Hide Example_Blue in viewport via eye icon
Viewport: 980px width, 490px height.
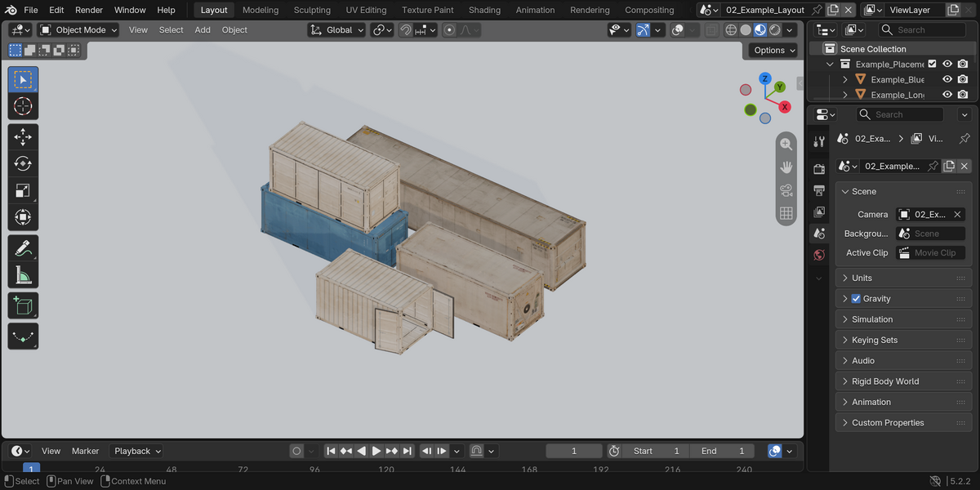[947, 79]
